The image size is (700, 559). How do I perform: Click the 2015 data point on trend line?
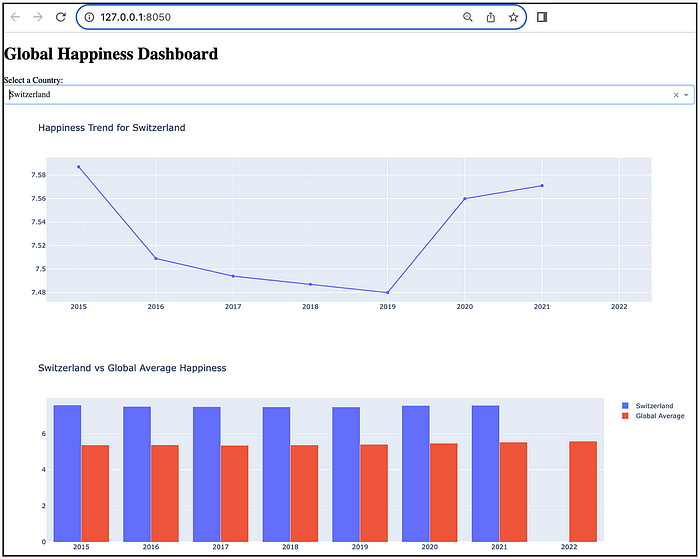coord(79,167)
